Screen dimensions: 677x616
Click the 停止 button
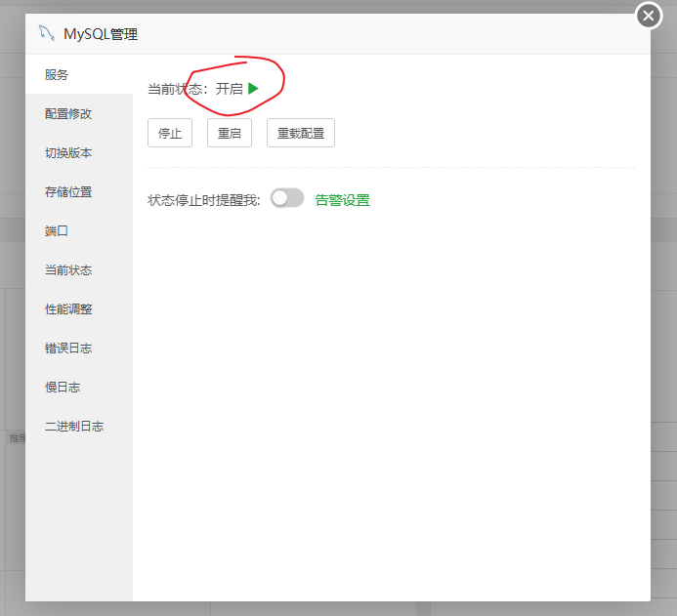click(x=170, y=133)
